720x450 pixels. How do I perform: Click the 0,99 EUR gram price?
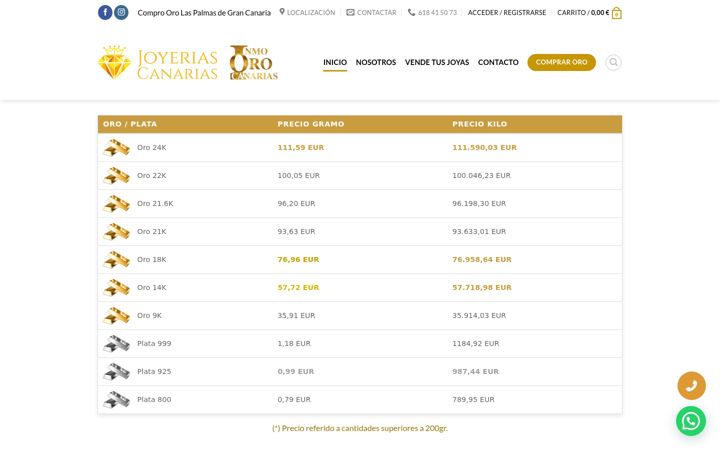[x=296, y=371]
